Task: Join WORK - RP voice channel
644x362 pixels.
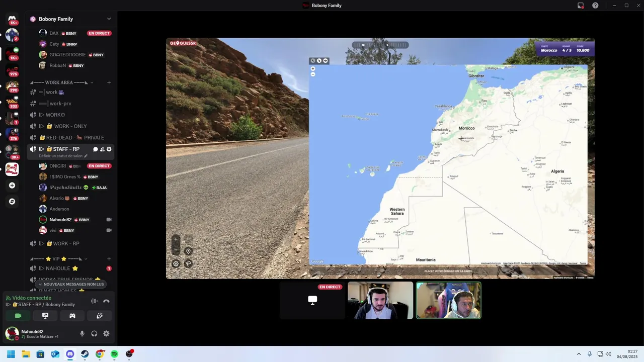Action: 70,244
